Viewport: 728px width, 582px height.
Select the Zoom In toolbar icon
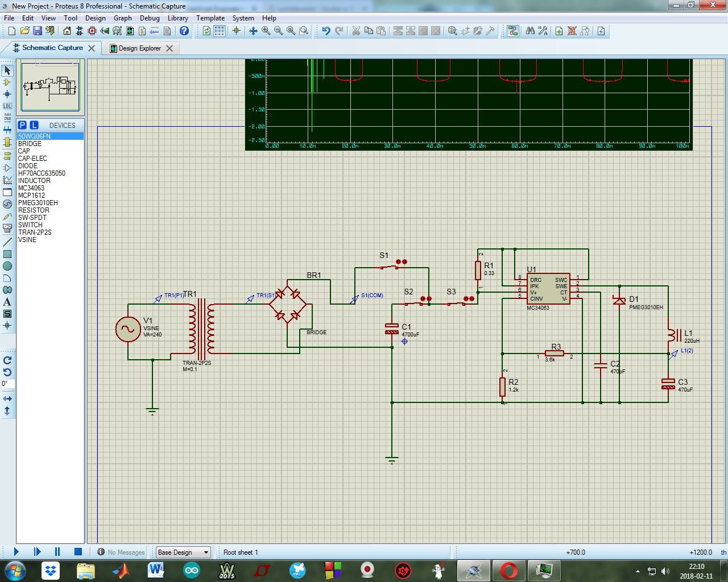(x=266, y=31)
